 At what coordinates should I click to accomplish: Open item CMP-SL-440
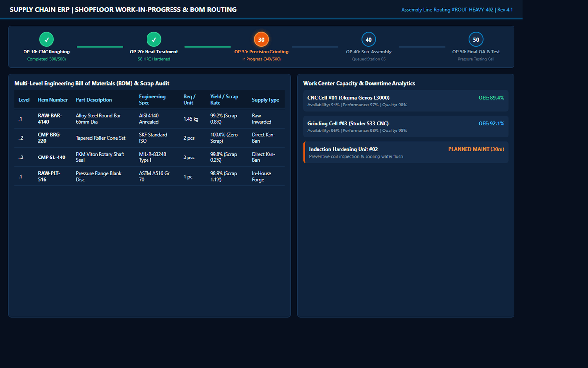pos(51,158)
